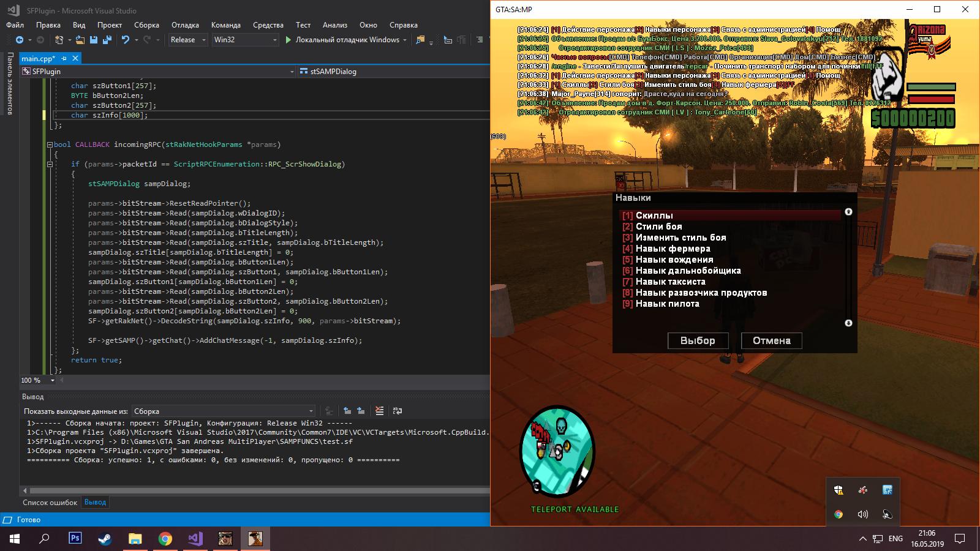
Task: Show hidden tray icons chevron
Action: 862,539
